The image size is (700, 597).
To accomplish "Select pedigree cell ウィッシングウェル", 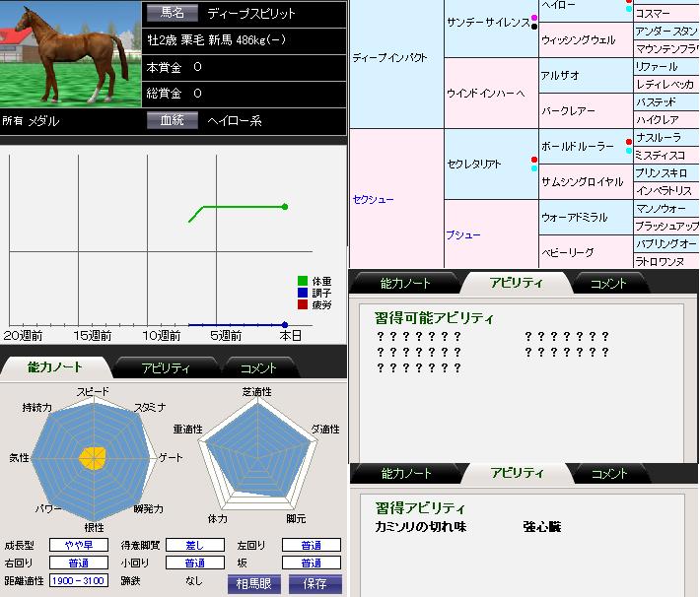I will point(586,39).
